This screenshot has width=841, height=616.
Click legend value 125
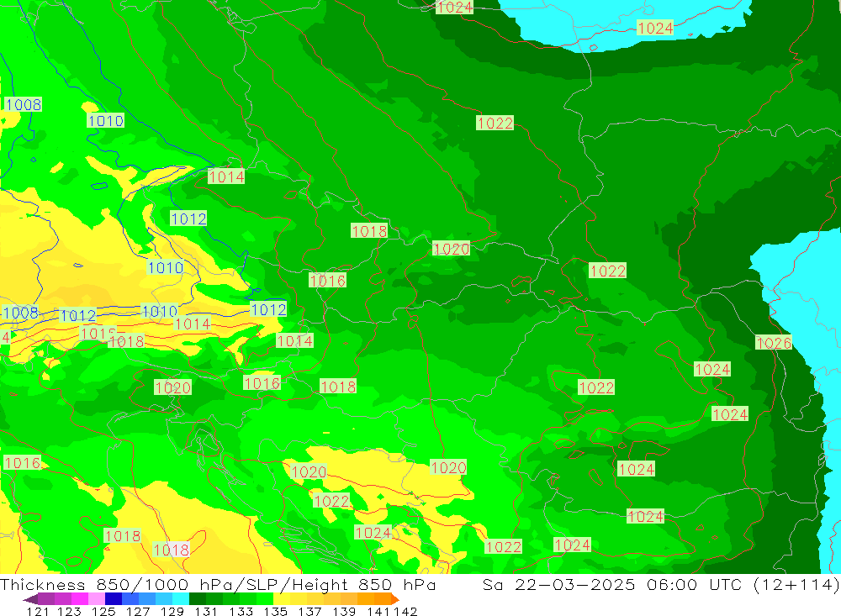click(x=103, y=611)
